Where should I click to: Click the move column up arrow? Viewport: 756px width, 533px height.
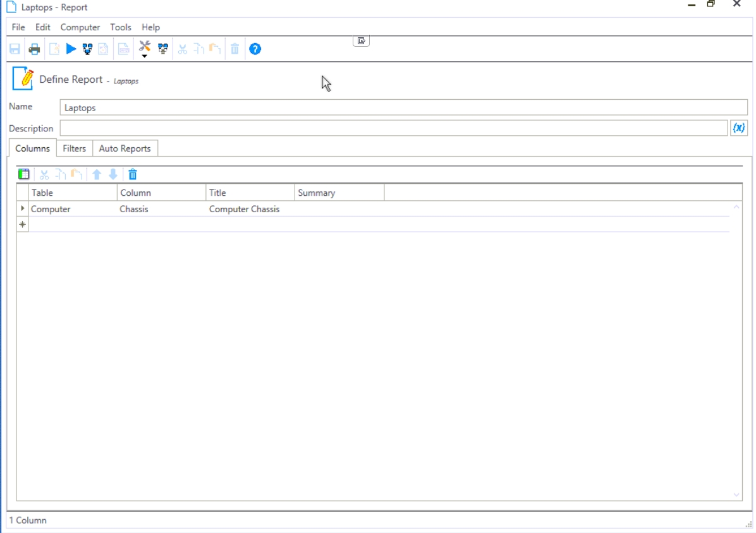(97, 174)
